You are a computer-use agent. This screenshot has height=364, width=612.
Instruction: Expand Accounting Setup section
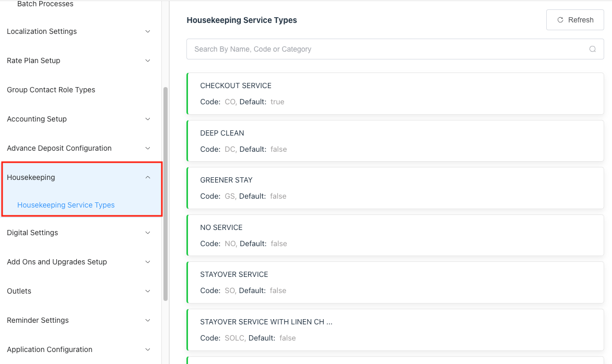[37, 119]
